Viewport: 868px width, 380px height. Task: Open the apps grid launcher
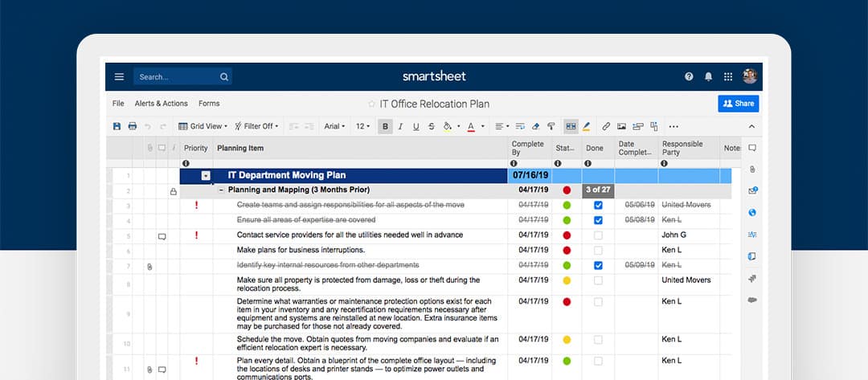click(x=728, y=77)
